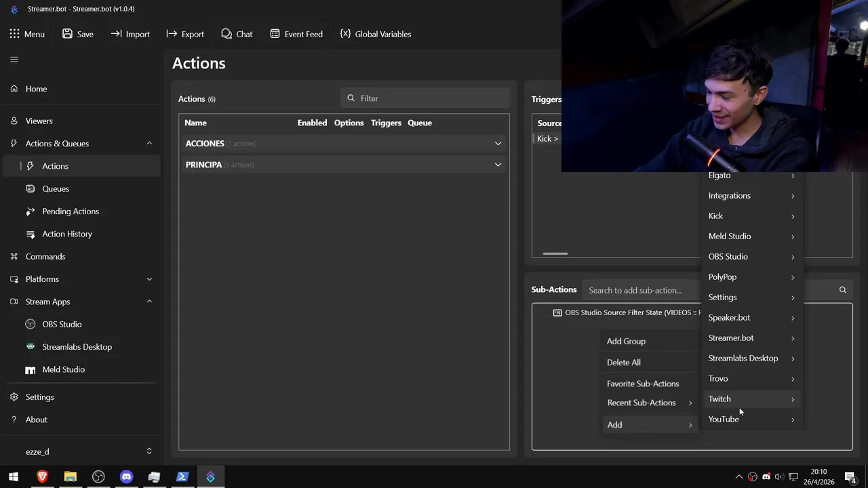Toggle the hamburger sidebar icon
This screenshot has width=868, height=488.
[x=14, y=60]
